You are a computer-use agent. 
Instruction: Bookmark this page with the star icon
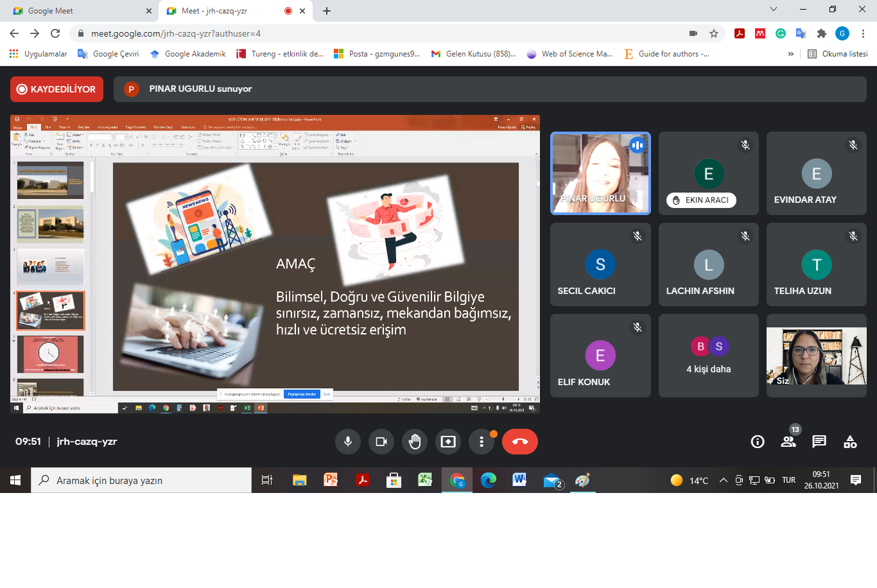pyautogui.click(x=714, y=33)
